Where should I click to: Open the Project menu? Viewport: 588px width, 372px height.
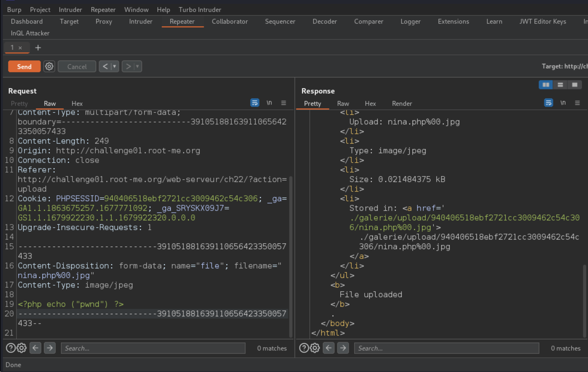pos(40,10)
